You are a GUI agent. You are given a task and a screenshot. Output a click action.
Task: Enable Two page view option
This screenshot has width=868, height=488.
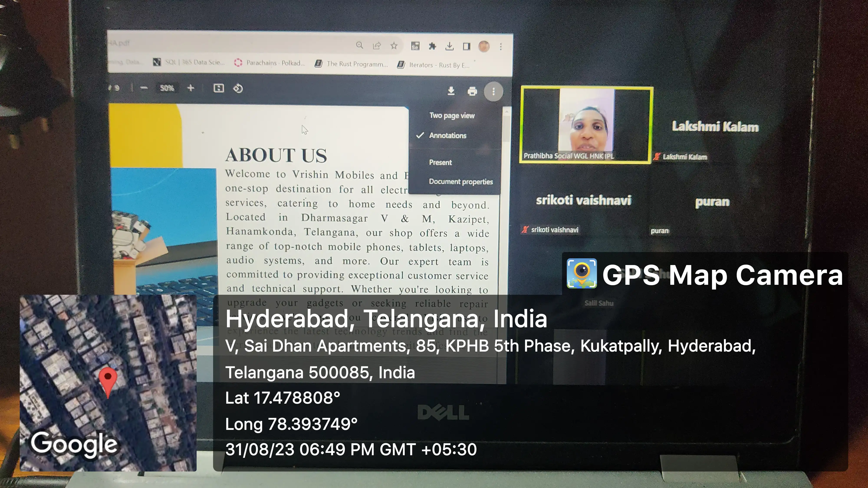click(452, 116)
